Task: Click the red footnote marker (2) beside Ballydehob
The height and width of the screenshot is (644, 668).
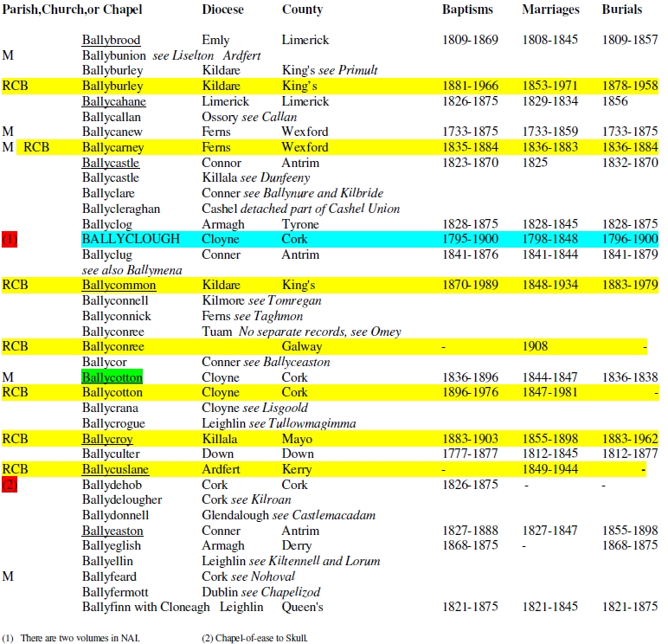Action: pos(10,485)
